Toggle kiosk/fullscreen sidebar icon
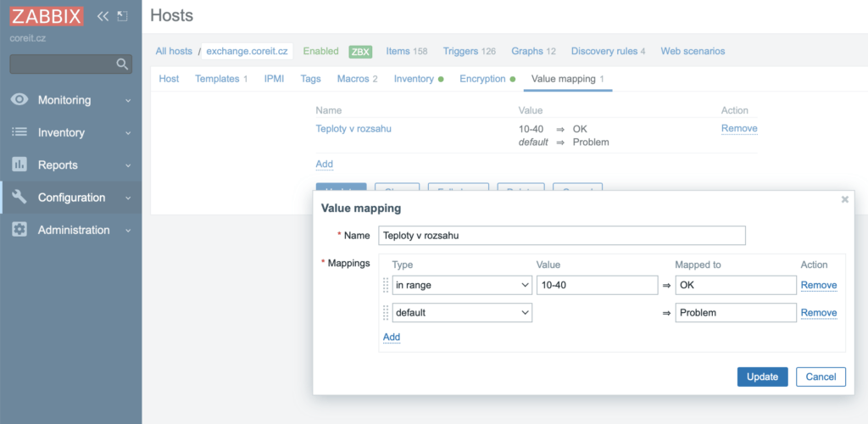The width and height of the screenshot is (868, 424). [122, 17]
